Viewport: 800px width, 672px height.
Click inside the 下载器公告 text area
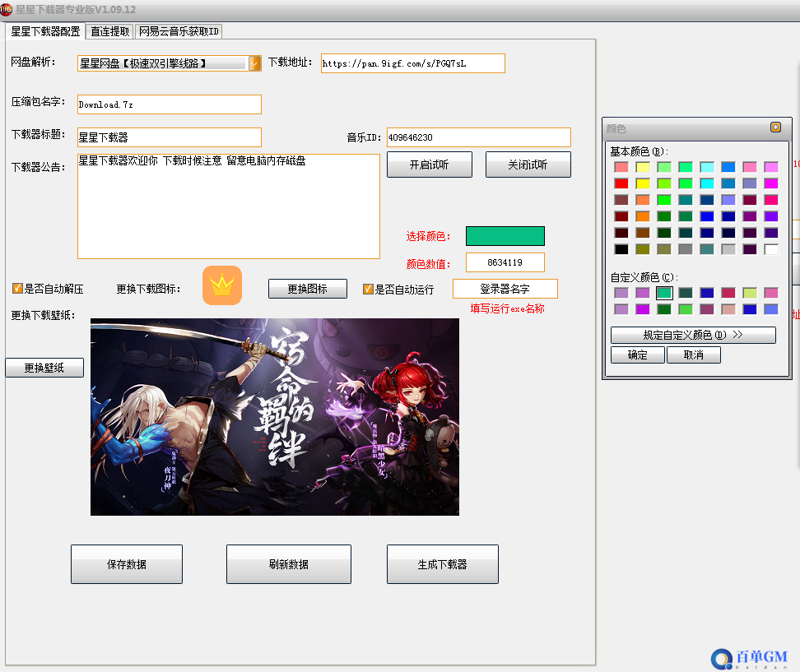click(229, 206)
